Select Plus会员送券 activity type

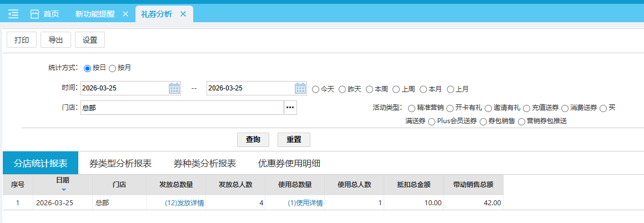431,121
